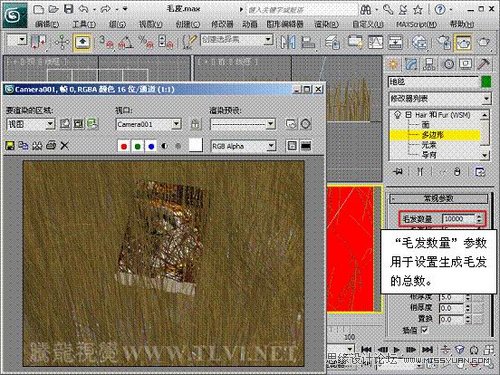
Task: Print the rendered image icon
Action: [51, 146]
